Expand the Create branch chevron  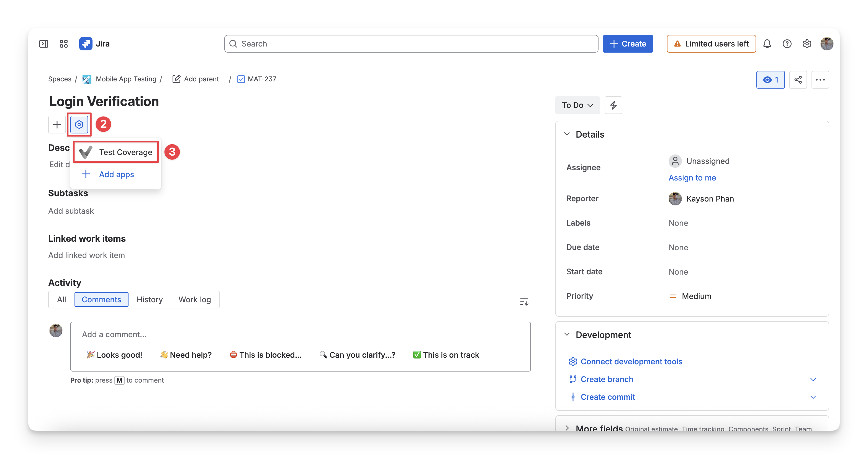coord(813,380)
